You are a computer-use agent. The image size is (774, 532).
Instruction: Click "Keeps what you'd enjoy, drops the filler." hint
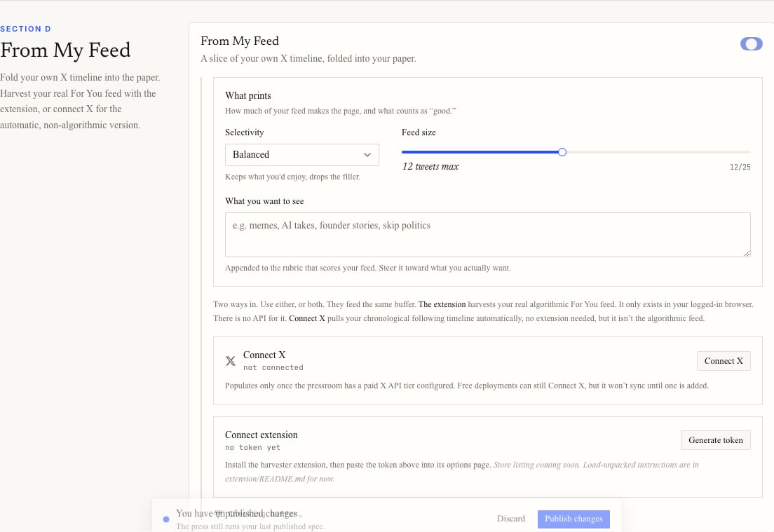(x=292, y=177)
